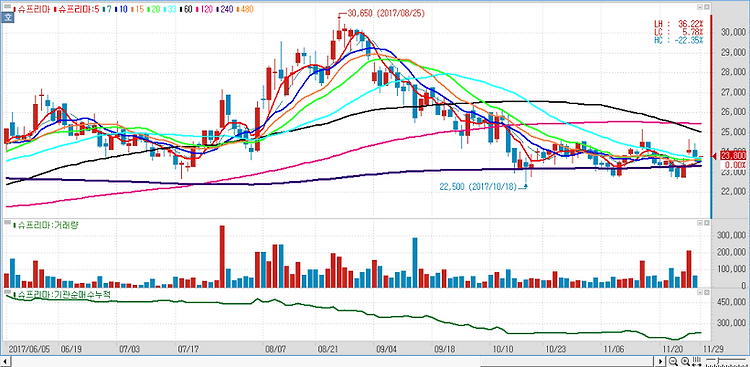Click the 슈프리마:기관순매수누적 indicator label

[62, 295]
